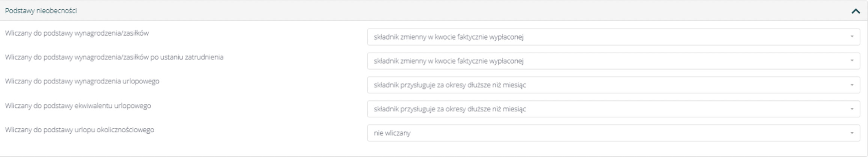The image size is (868, 158).
Task: Click the Podstawy nieobecności header title
Action: click(41, 11)
